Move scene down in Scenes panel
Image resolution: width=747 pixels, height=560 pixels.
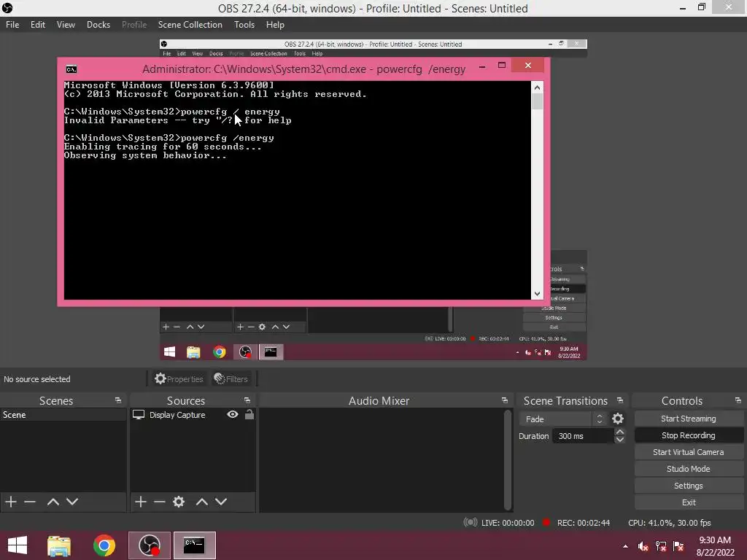(72, 502)
